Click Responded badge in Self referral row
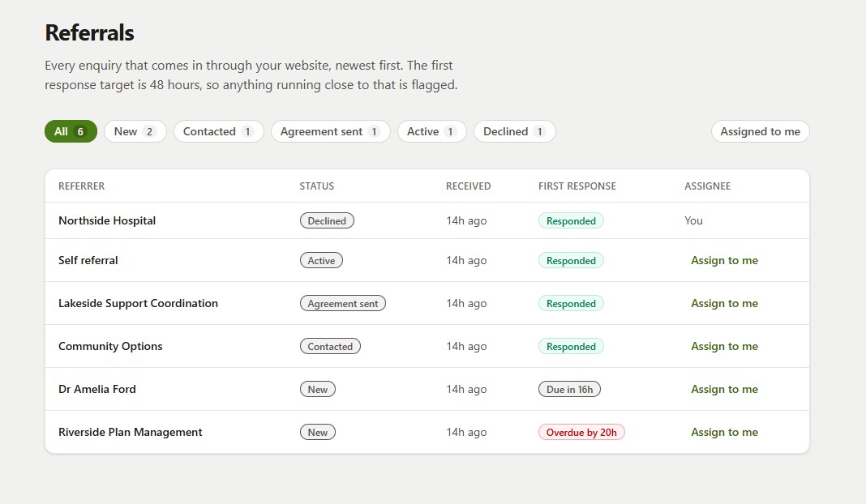 (571, 261)
